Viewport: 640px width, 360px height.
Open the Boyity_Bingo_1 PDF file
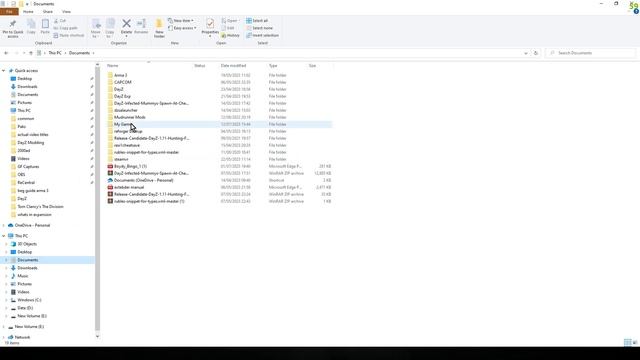coord(130,166)
